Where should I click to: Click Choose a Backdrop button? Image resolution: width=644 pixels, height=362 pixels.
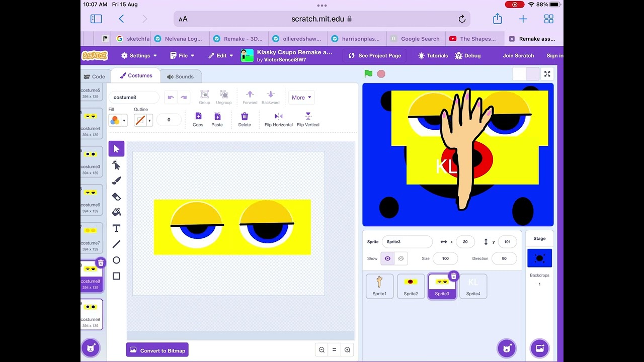pos(539,348)
